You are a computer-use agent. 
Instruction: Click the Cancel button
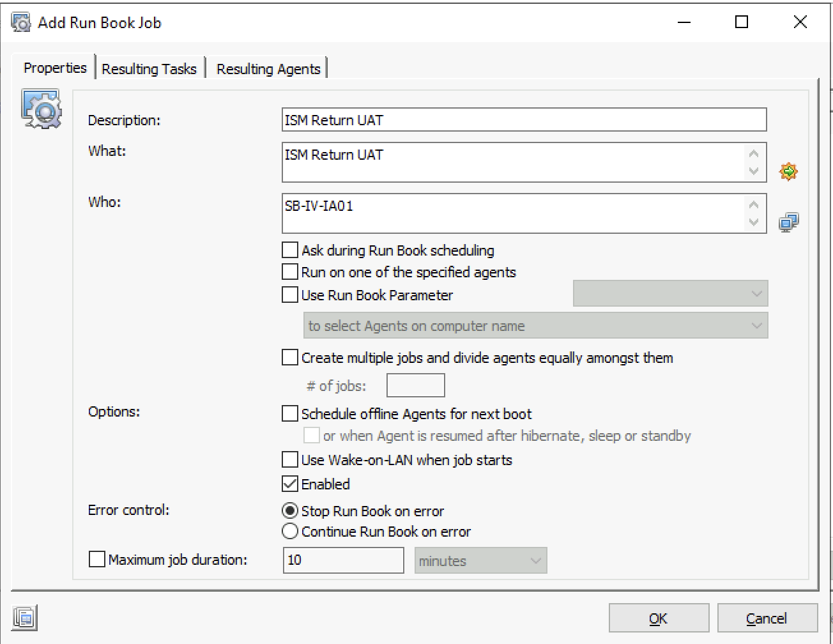point(767,618)
